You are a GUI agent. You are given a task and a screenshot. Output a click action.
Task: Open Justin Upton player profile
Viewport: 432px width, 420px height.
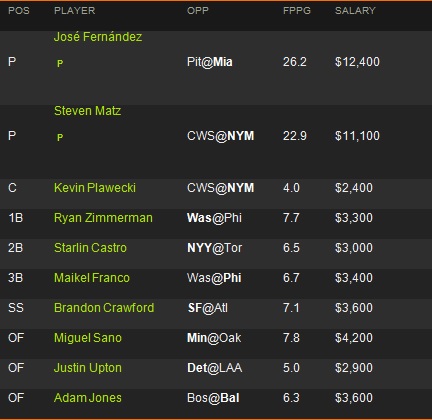[88, 368]
